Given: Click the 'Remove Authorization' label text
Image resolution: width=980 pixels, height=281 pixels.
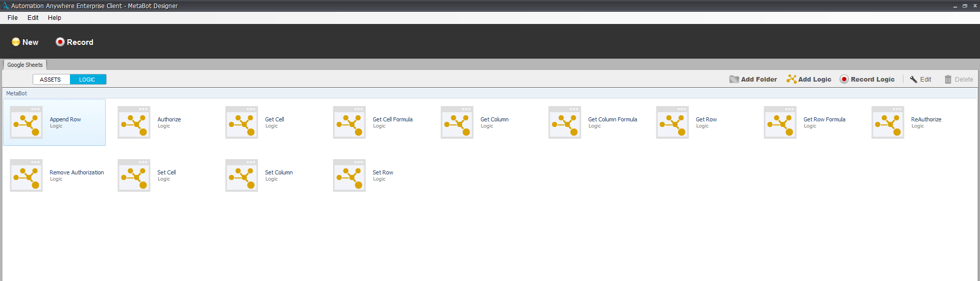Looking at the screenshot, I should pos(77,172).
